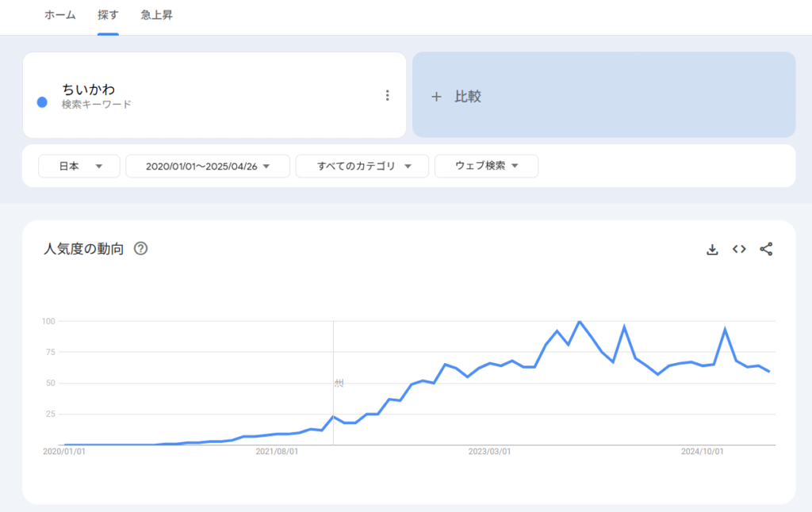This screenshot has height=512, width=812.
Task: Download the interest over time CSV
Action: pos(712,250)
